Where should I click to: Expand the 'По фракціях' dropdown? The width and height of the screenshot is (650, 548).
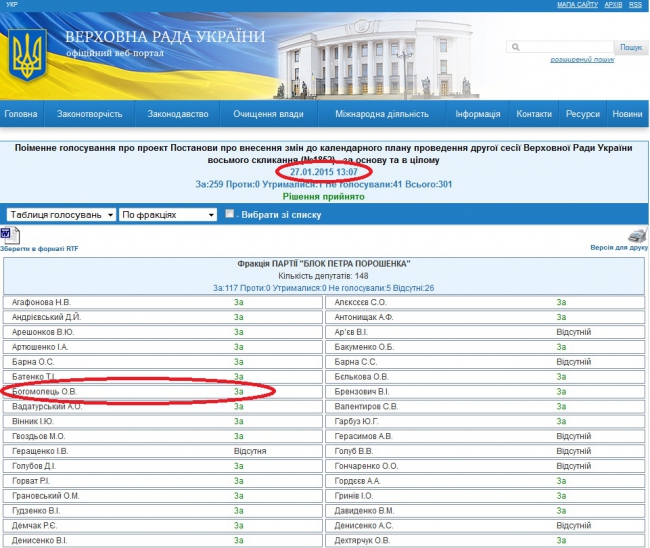tap(167, 215)
